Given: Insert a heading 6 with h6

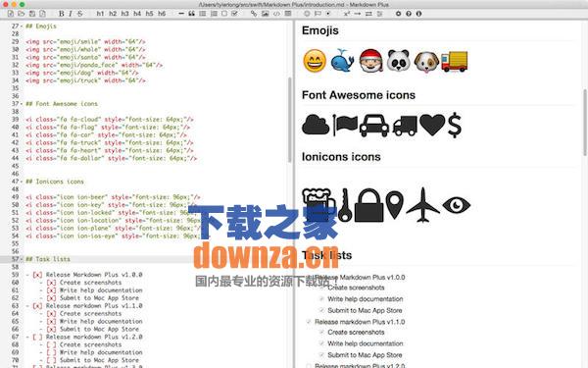Looking at the screenshot, I should pyautogui.click(x=162, y=14).
